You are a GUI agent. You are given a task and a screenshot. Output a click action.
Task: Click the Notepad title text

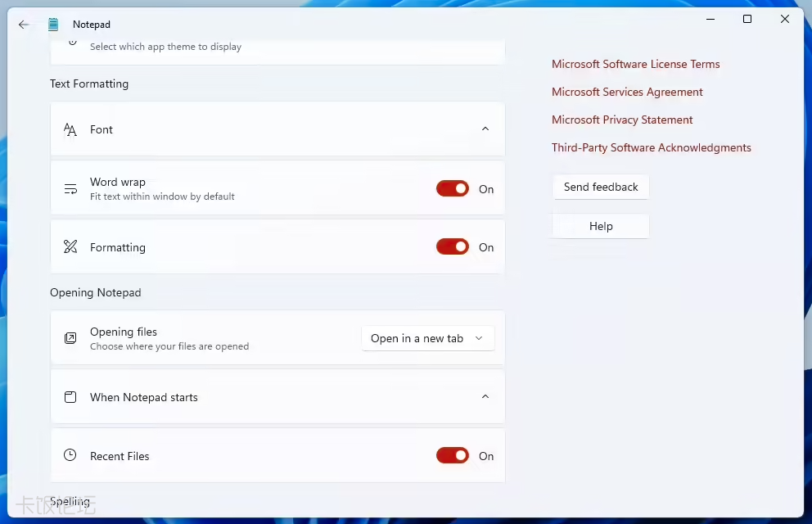click(92, 25)
